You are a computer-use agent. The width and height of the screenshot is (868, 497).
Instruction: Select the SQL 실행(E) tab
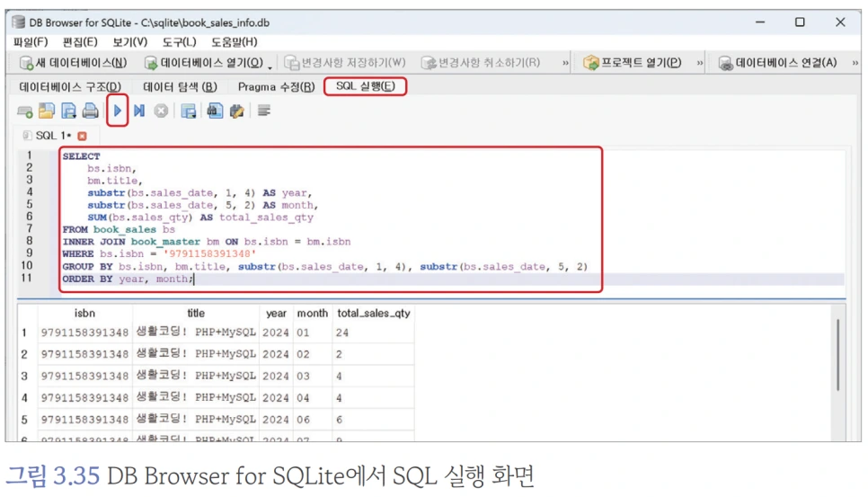click(x=366, y=86)
